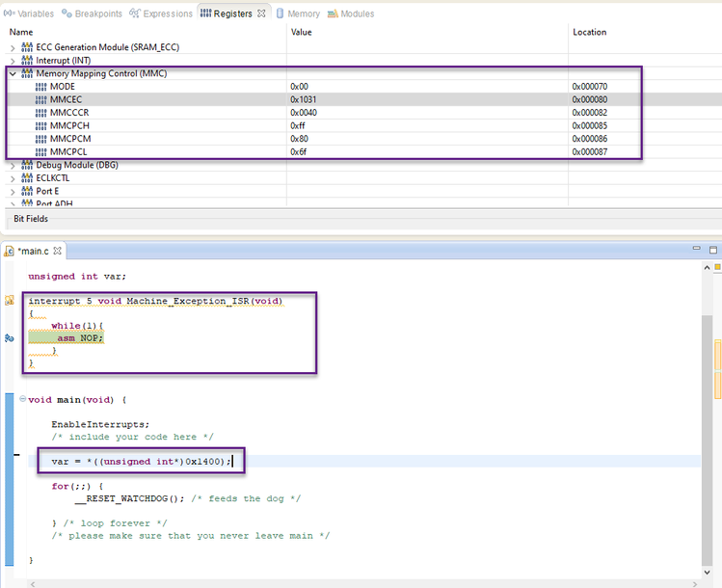Collapse Memory Mapping Control (MMC) group
Screen dimensions: 722x588
(13, 73)
